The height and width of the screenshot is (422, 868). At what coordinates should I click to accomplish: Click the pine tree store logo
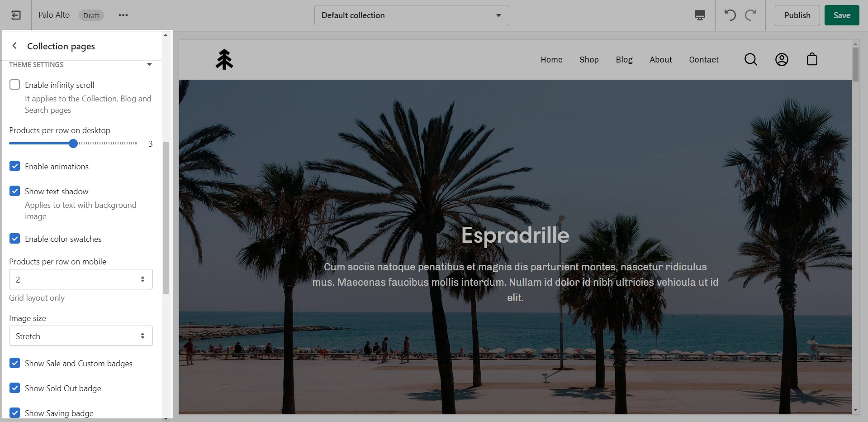pos(224,59)
